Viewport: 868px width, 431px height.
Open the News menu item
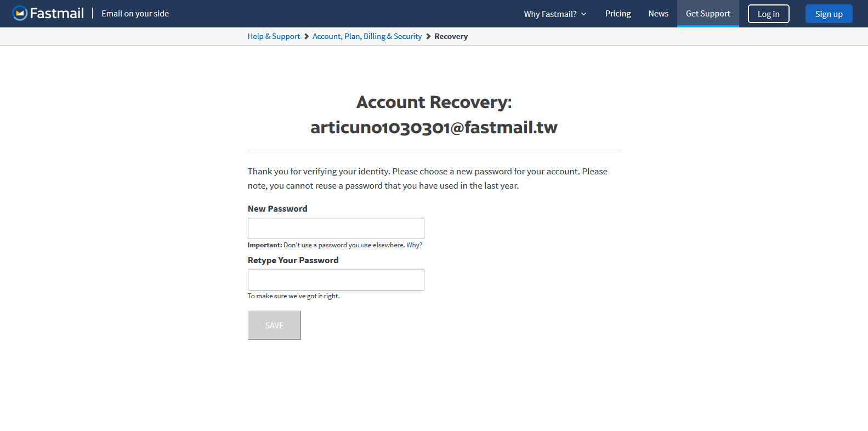pyautogui.click(x=658, y=14)
